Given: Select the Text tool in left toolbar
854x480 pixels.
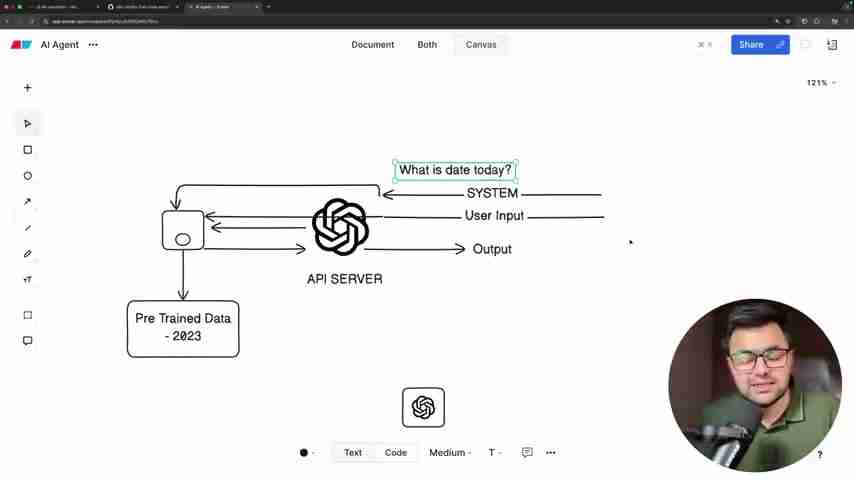Looking at the screenshot, I should point(28,280).
